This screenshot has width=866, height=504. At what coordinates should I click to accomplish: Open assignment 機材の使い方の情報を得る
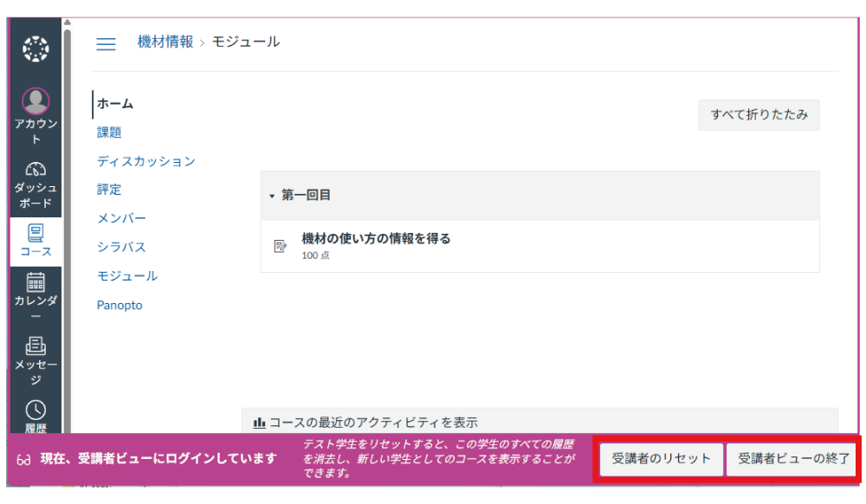(376, 239)
